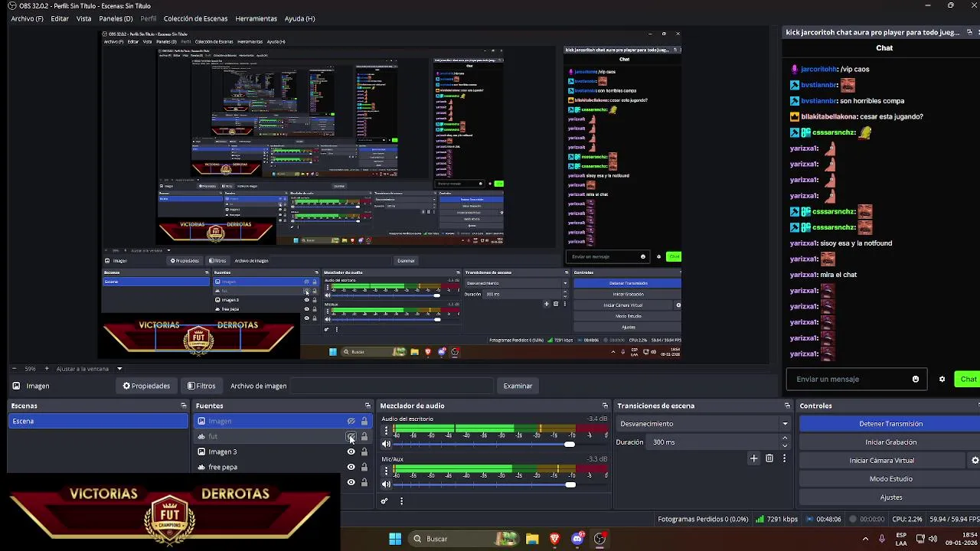Hide the source listed below free pepa
Image resolution: width=980 pixels, height=551 pixels.
[351, 482]
